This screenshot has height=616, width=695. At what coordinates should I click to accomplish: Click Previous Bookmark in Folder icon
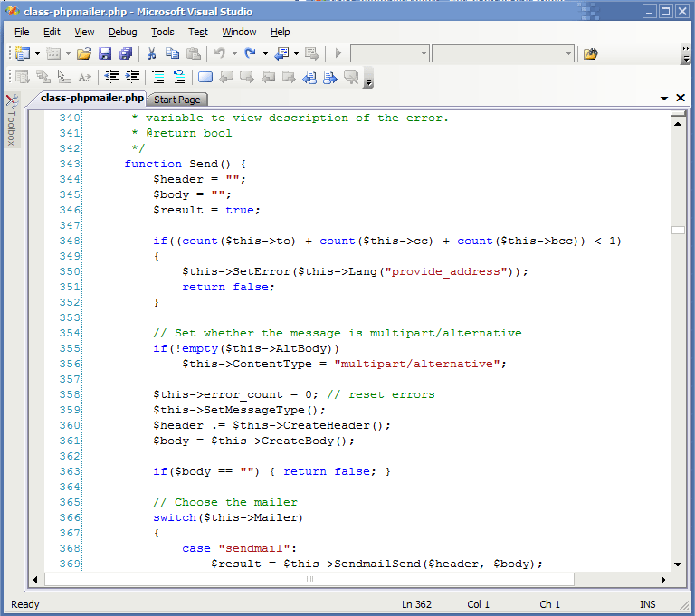click(268, 77)
